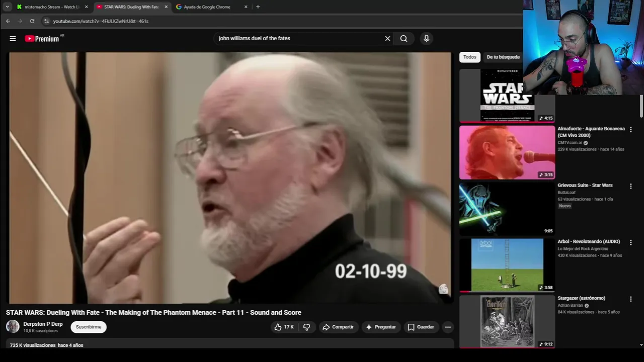
Task: Switch to Ayuda de Google Chrome tab
Action: click(211, 7)
